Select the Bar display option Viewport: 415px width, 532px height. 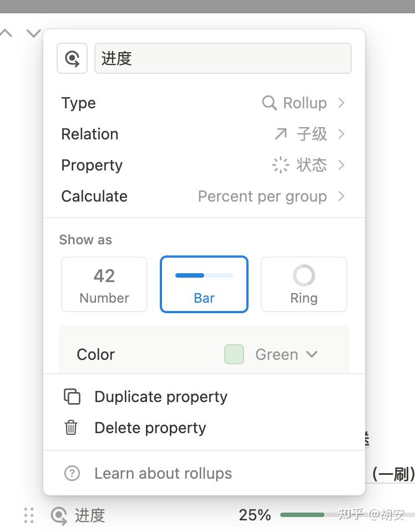pos(204,284)
